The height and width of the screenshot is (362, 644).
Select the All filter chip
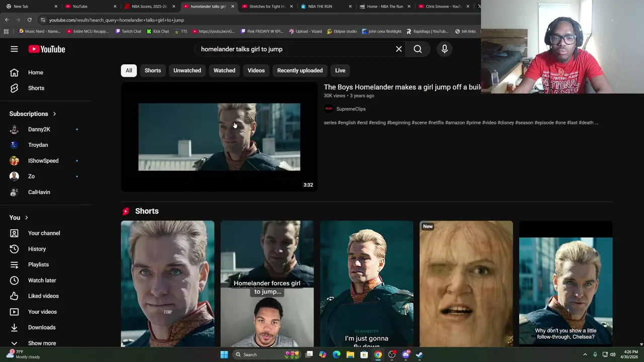tap(129, 70)
